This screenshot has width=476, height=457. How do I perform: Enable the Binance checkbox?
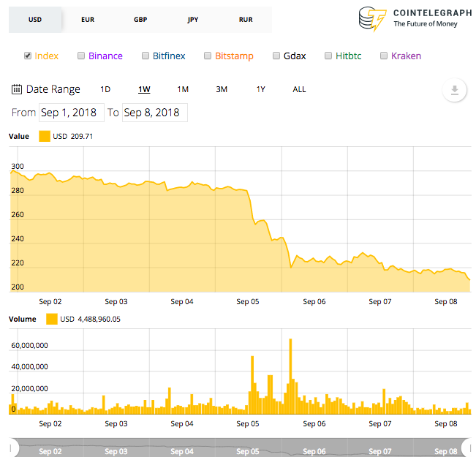tap(81, 56)
